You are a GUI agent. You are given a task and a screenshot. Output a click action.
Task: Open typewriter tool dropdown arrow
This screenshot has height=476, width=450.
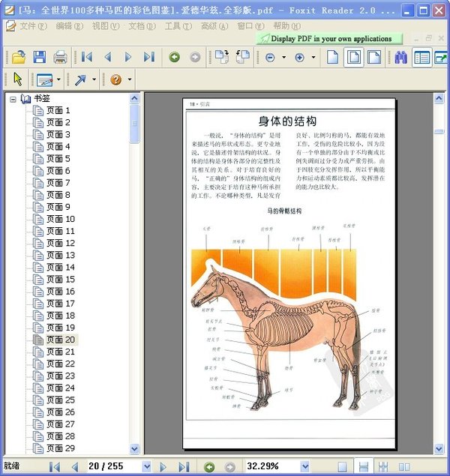click(58, 79)
